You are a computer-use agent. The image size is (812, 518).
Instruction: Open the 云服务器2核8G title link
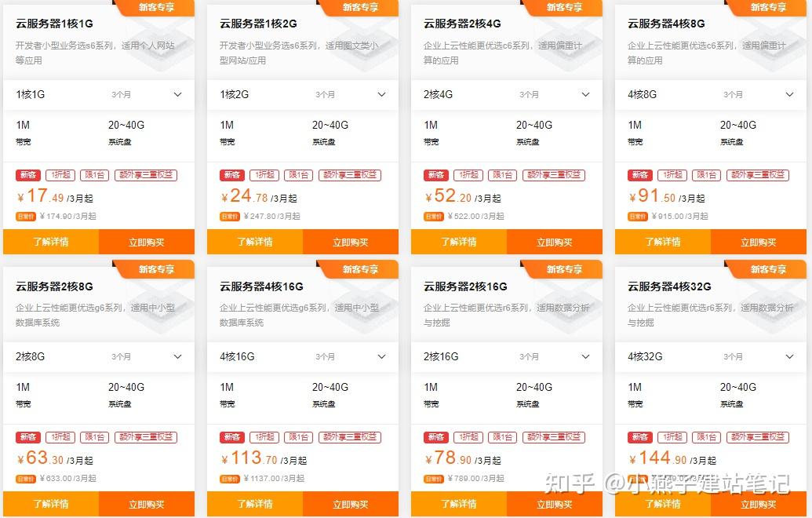coord(54,286)
